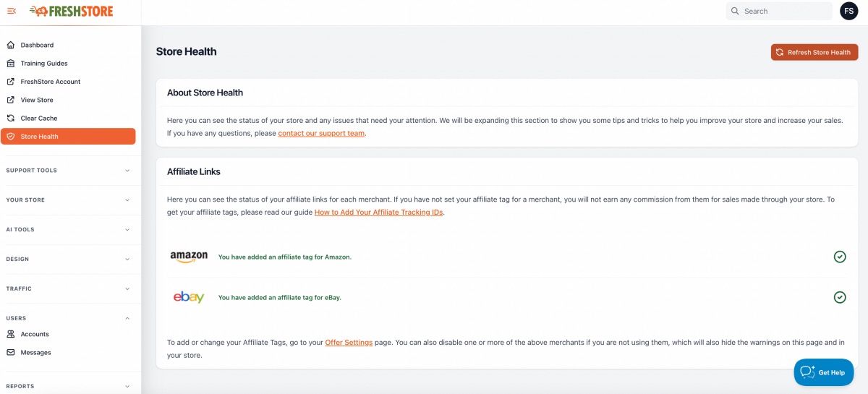868x394 pixels.
Task: Open the Messages envelope icon
Action: tap(11, 352)
